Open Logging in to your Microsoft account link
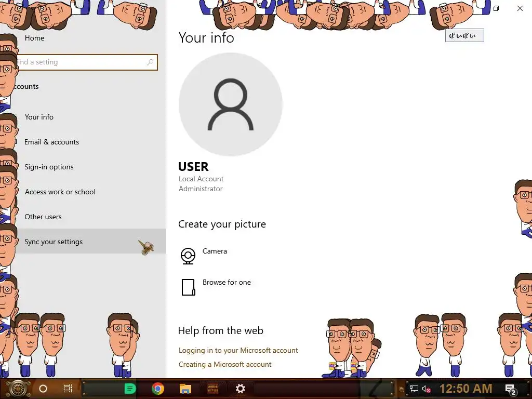 click(x=238, y=350)
